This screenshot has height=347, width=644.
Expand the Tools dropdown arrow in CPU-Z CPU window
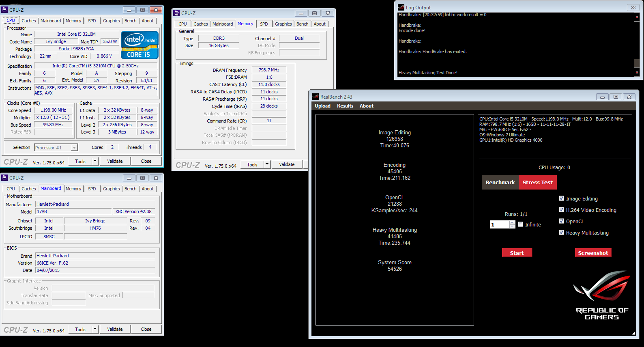click(x=95, y=161)
